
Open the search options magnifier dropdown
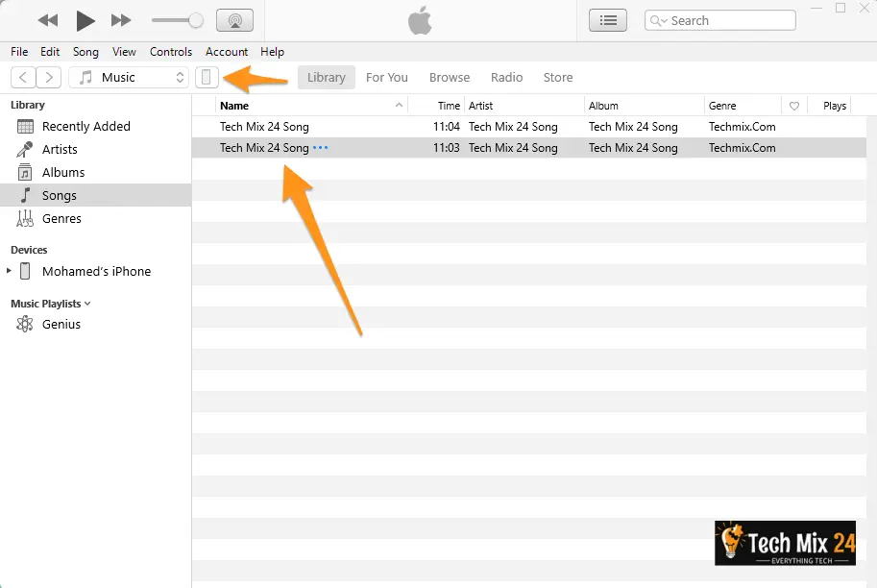pyautogui.click(x=658, y=21)
